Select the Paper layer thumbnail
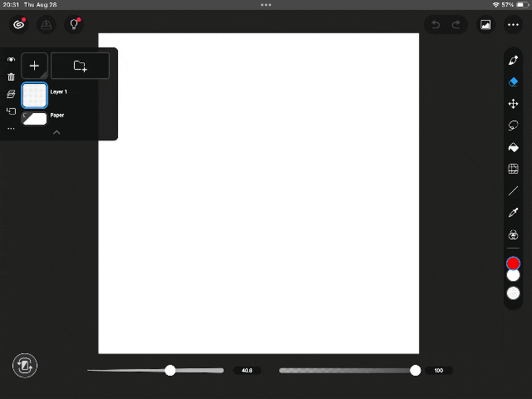532x399 pixels. point(34,118)
